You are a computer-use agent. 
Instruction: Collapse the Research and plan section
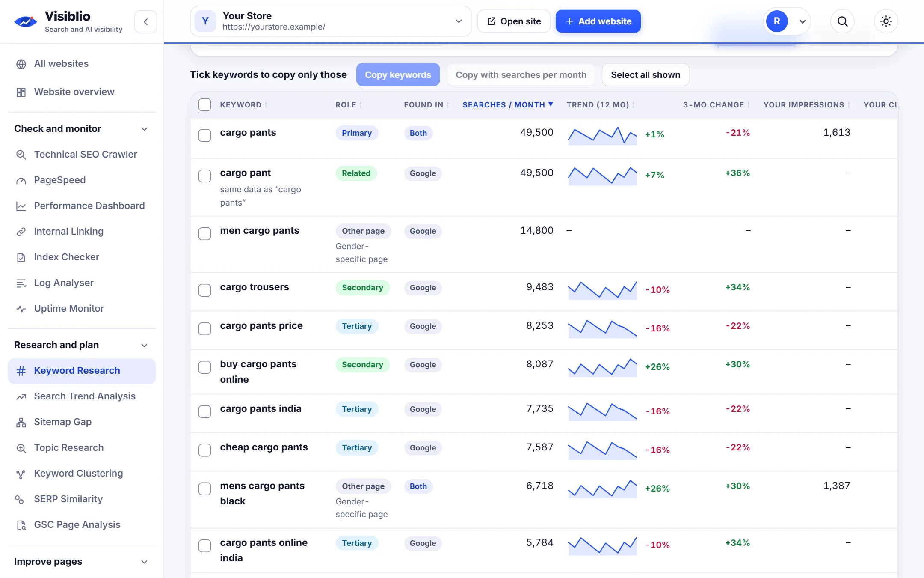(81, 345)
